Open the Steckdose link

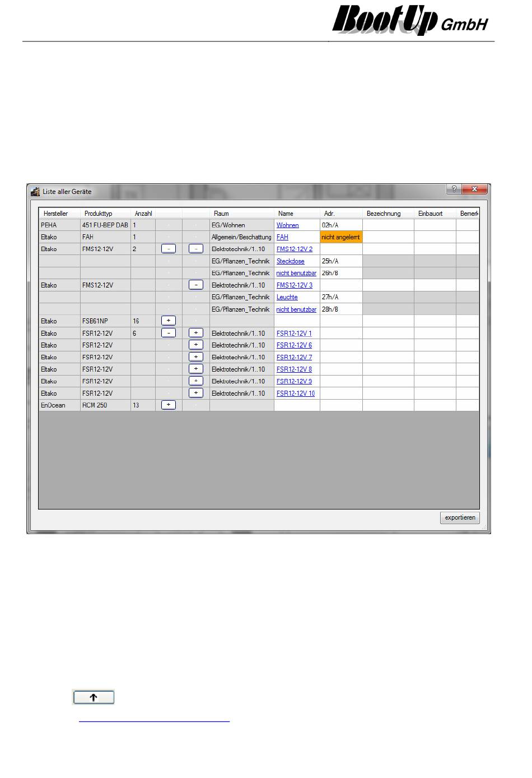click(x=291, y=261)
